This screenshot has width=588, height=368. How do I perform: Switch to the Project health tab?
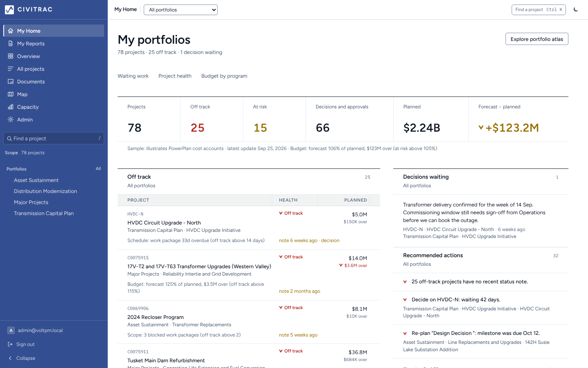[175, 76]
